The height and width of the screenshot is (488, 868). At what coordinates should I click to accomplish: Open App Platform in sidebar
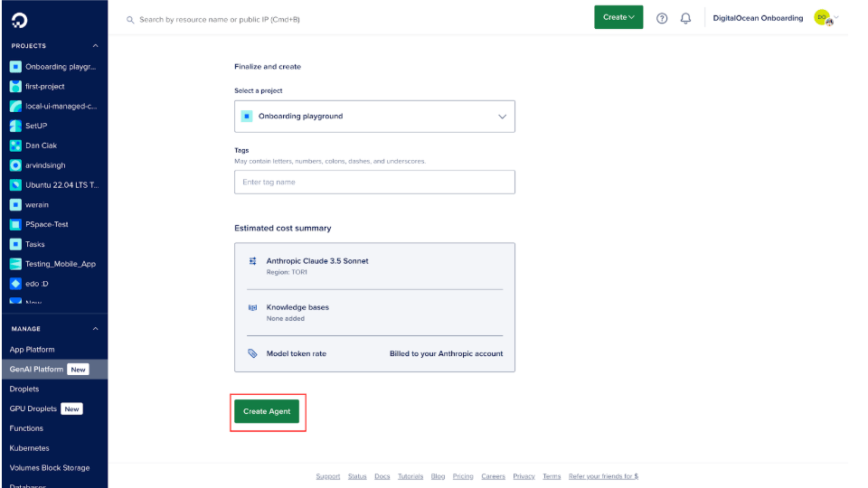click(x=33, y=350)
